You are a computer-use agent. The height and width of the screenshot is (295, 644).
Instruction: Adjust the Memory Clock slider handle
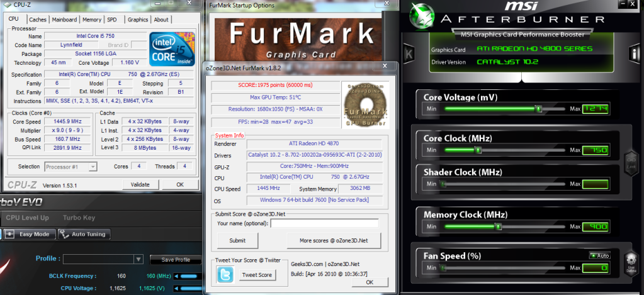[x=498, y=226]
